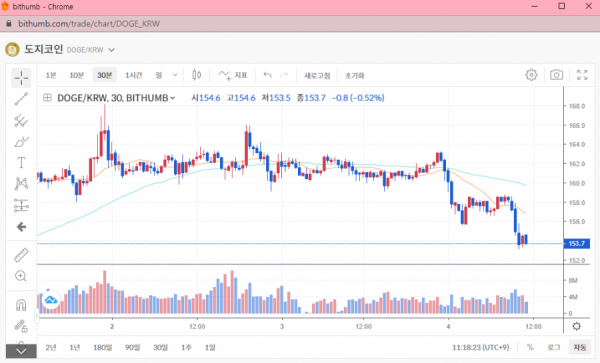The width and height of the screenshot is (600, 363).
Task: Toggle lock all drawing tools icon
Action: (21, 326)
